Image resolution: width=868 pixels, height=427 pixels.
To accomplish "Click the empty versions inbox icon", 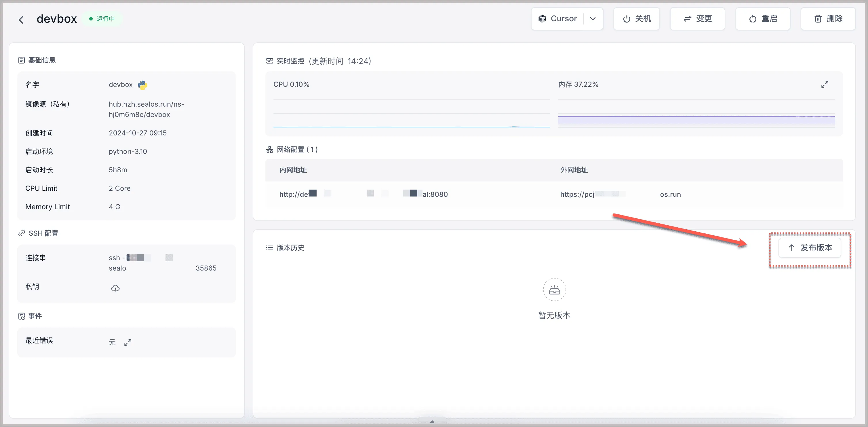I will (554, 289).
